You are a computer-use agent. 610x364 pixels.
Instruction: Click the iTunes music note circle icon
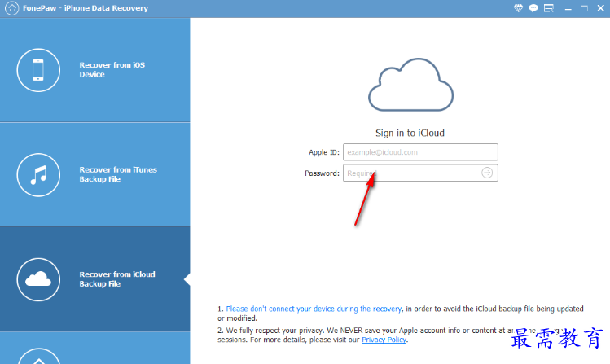point(38,175)
